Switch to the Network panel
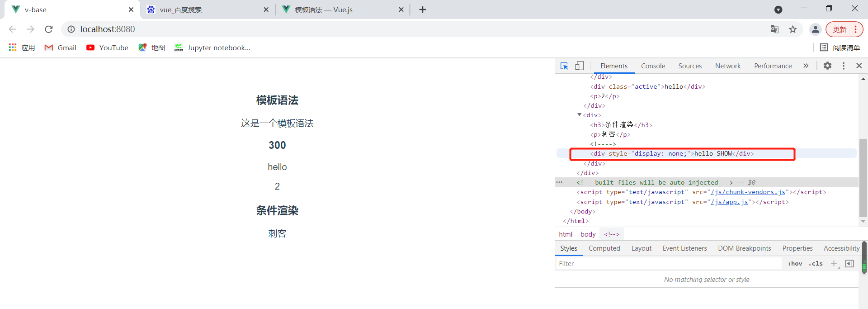Screen dimensions: 868x309 pos(728,66)
